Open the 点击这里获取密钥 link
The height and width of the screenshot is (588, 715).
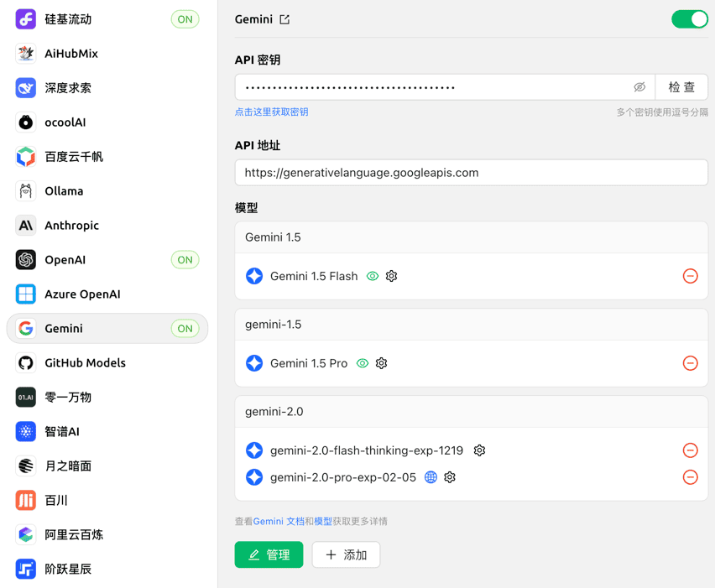point(271,112)
